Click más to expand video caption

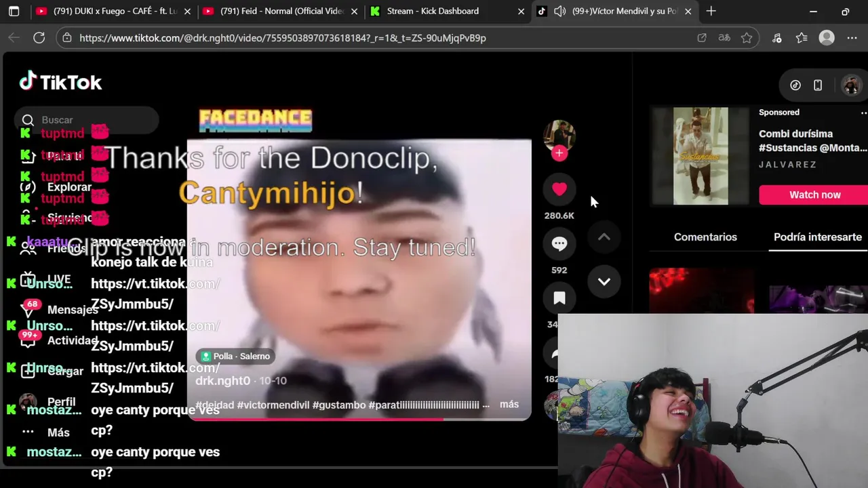tap(509, 405)
